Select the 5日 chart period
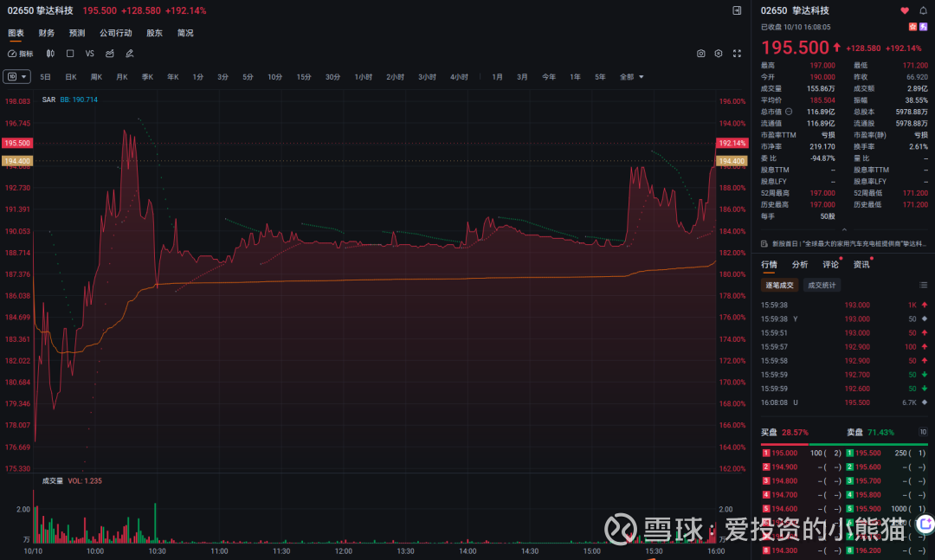This screenshot has width=935, height=560. [45, 77]
